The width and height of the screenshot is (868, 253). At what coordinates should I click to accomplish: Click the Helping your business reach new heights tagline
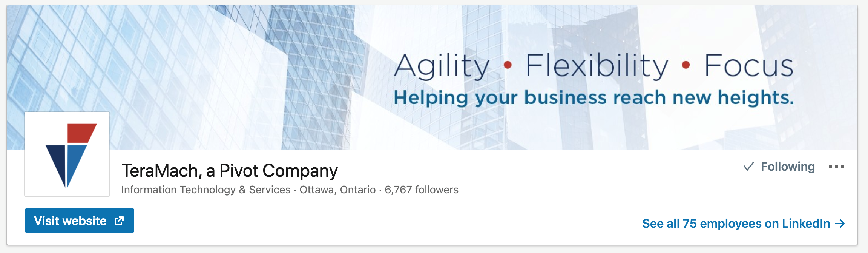coord(593,97)
